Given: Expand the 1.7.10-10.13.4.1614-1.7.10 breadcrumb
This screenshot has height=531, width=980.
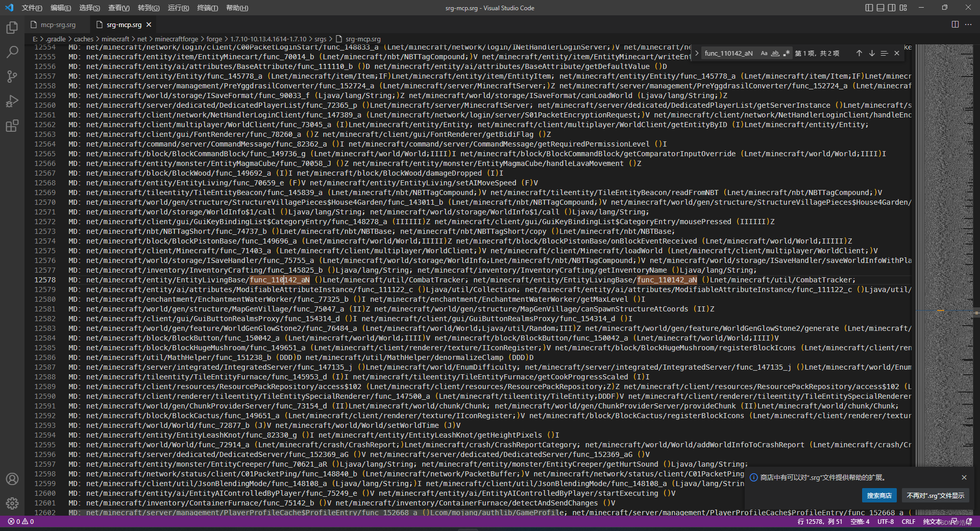Looking at the screenshot, I should pyautogui.click(x=268, y=39).
